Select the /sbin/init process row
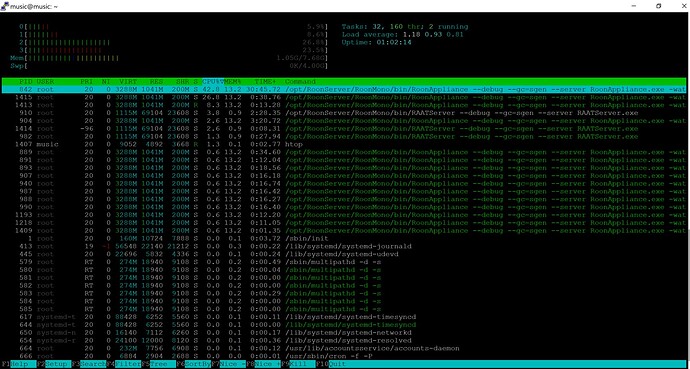 pos(343,238)
